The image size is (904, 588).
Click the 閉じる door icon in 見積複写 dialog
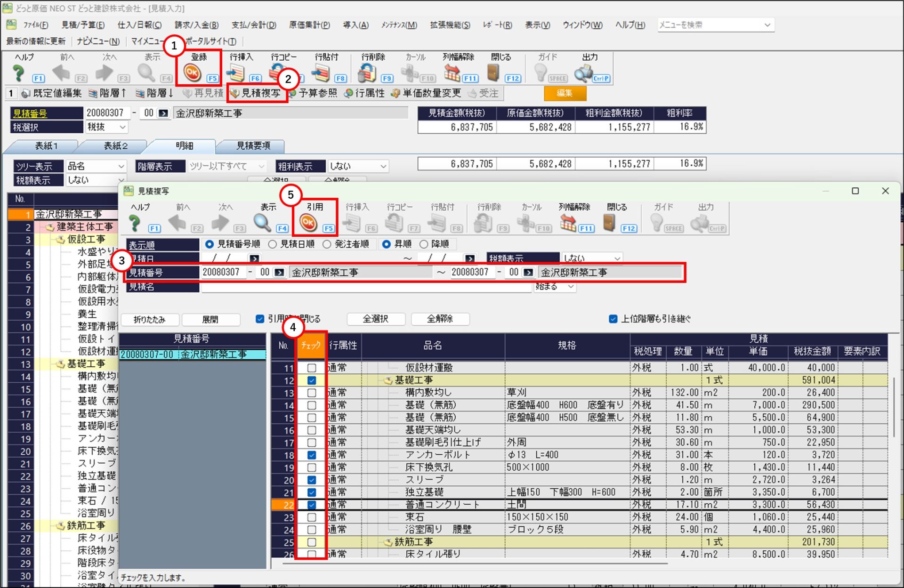[x=609, y=222]
